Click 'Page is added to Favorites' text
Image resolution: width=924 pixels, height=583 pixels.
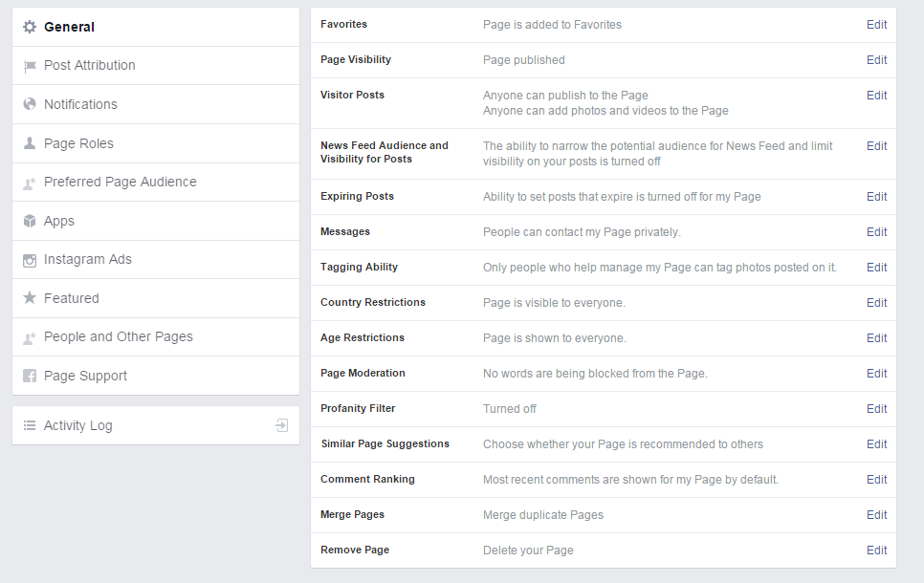click(552, 25)
